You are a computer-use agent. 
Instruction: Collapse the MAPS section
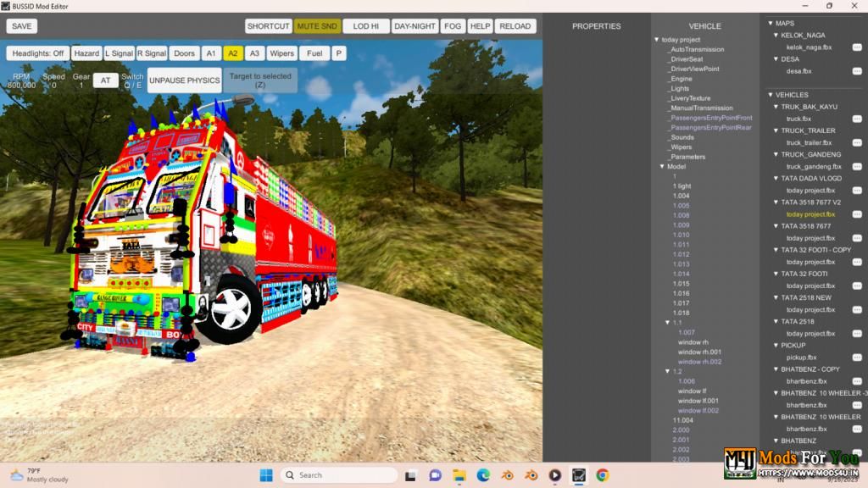(770, 23)
